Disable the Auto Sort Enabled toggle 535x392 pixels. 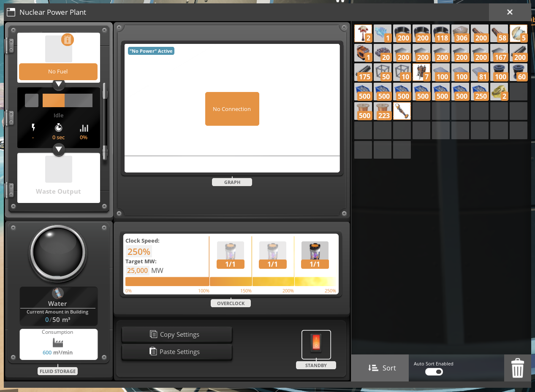tap(434, 372)
